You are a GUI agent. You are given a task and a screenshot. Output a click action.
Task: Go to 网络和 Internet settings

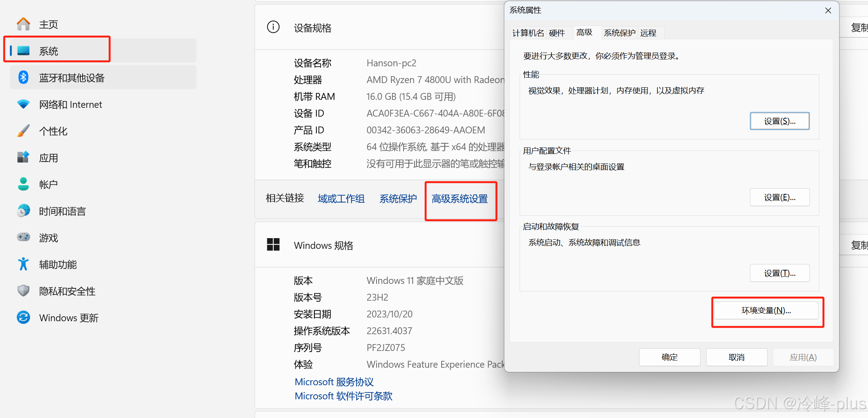[103, 104]
